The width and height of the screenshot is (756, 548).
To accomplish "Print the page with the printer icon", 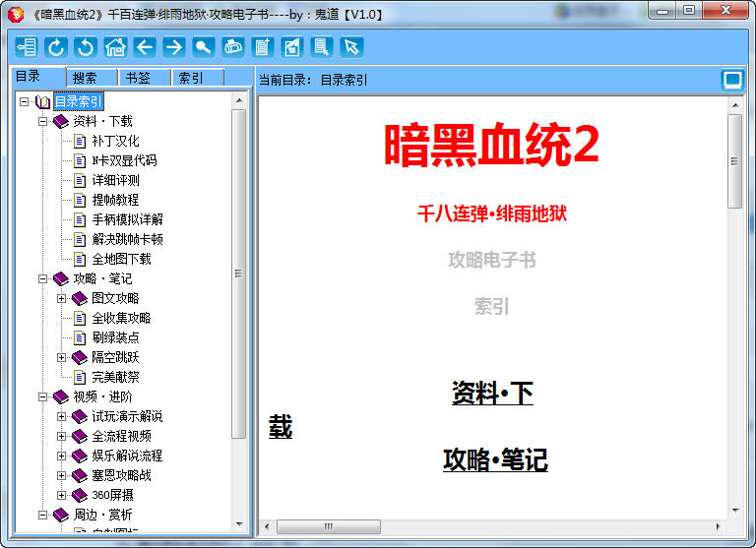I will [233, 47].
